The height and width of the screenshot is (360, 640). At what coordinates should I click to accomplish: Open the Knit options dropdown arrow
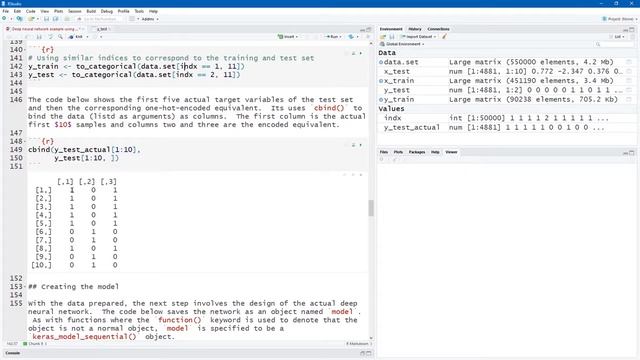tap(87, 37)
